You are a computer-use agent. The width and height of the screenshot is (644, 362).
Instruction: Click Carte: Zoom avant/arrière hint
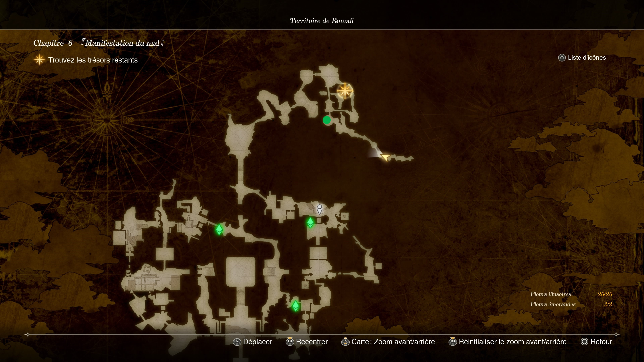coord(388,342)
